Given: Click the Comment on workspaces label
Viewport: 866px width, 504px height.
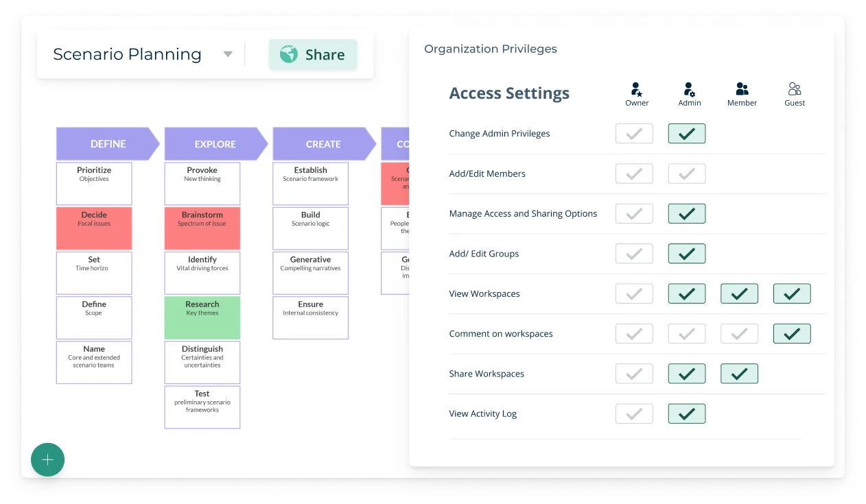Looking at the screenshot, I should coord(501,334).
